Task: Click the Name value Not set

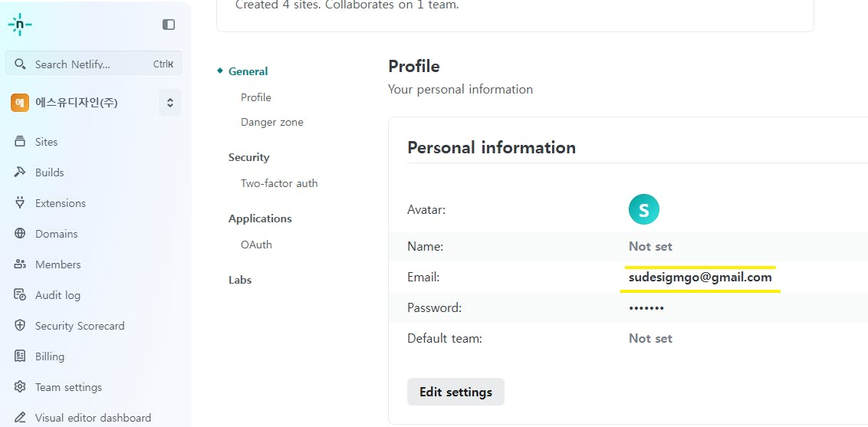Action: (x=650, y=247)
